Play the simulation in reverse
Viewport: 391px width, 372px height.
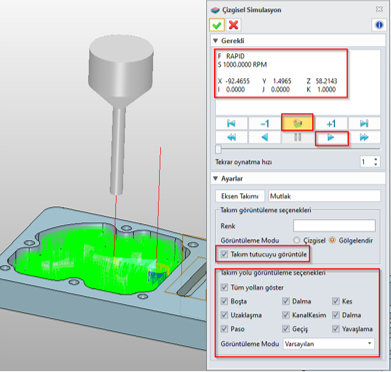click(x=264, y=137)
